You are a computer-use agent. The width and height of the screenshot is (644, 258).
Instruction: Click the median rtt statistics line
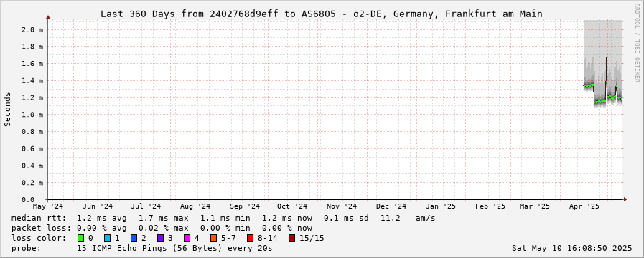click(x=223, y=218)
